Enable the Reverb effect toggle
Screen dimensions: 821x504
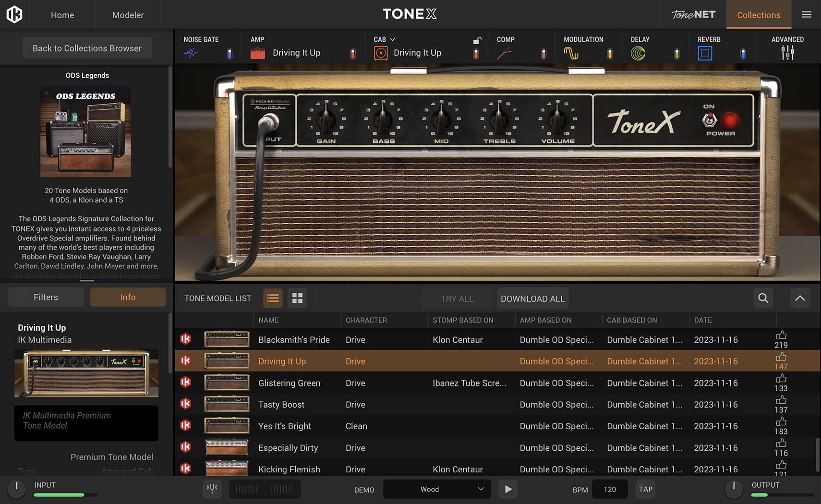743,54
